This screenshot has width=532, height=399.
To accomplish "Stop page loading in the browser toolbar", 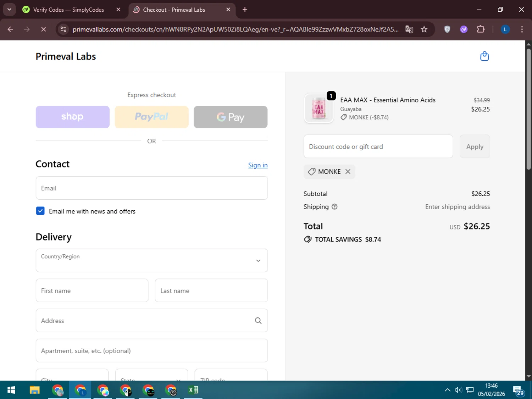I will tap(44, 29).
